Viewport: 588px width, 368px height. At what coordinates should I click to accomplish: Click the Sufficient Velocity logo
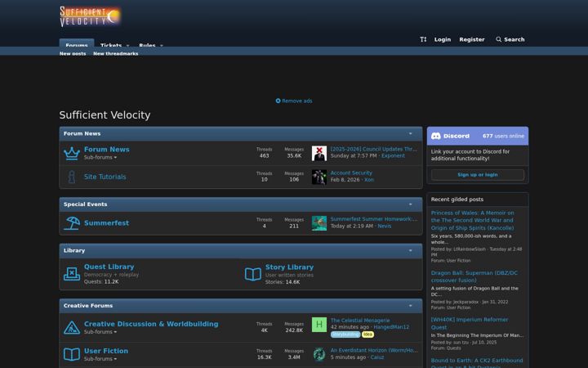pos(90,16)
